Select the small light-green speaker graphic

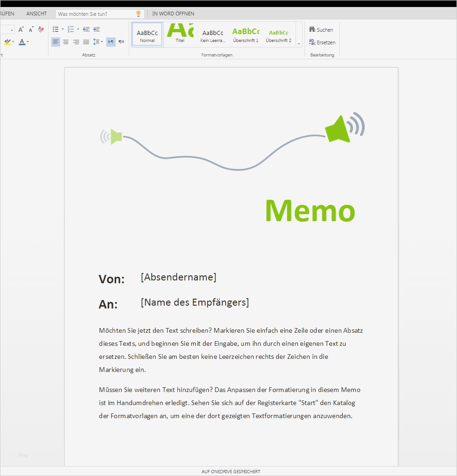[x=111, y=137]
